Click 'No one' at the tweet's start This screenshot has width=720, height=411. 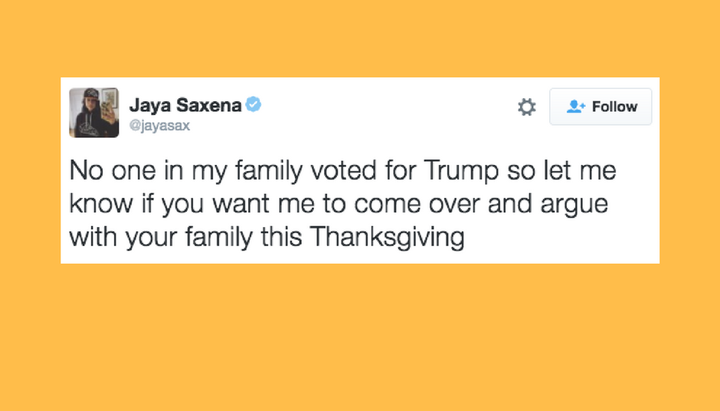pyautogui.click(x=113, y=170)
